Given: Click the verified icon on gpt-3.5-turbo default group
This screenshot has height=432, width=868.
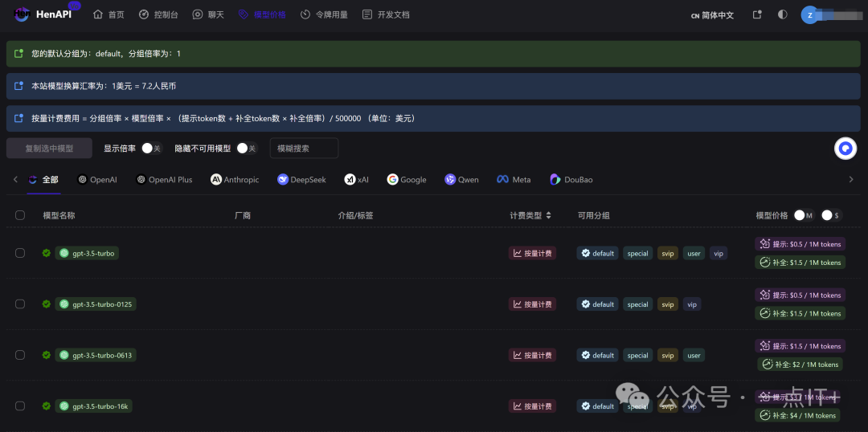Looking at the screenshot, I should [x=586, y=253].
